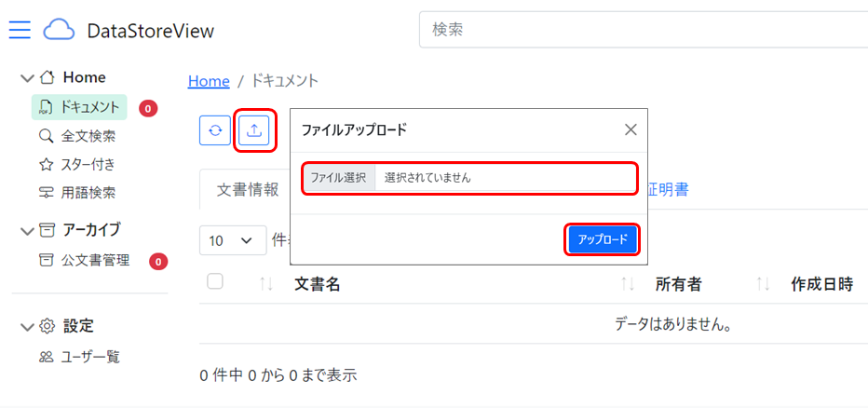Open the hamburger navigation menu
The image size is (868, 408).
coord(20,30)
